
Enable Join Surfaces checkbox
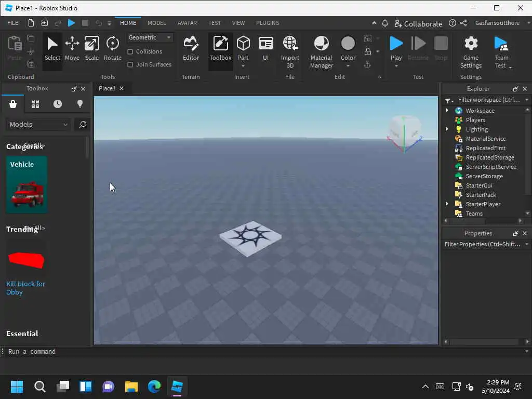tap(130, 64)
